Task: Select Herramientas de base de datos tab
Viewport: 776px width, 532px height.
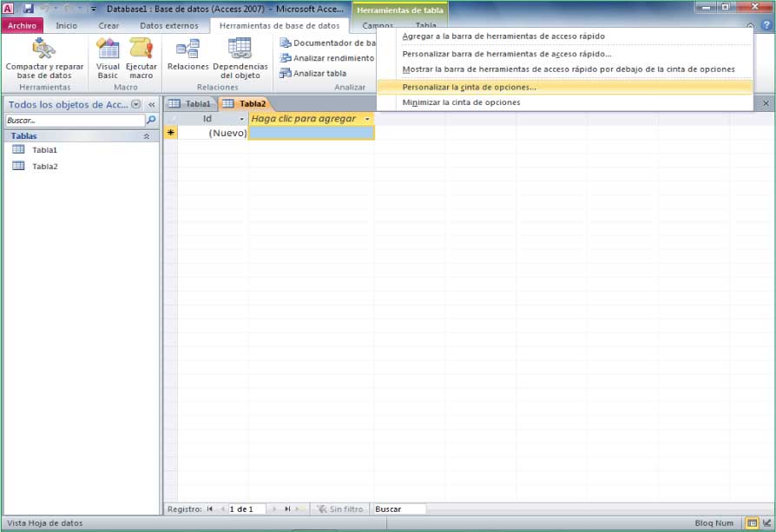Action: point(279,25)
